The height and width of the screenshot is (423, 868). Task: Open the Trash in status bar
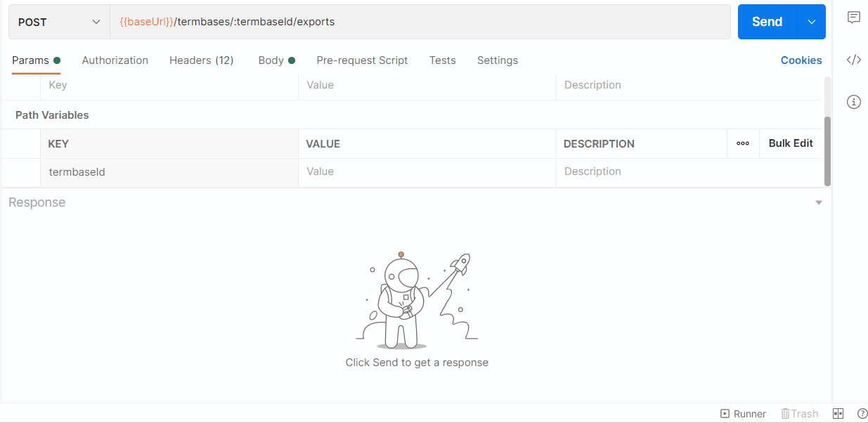tap(799, 414)
